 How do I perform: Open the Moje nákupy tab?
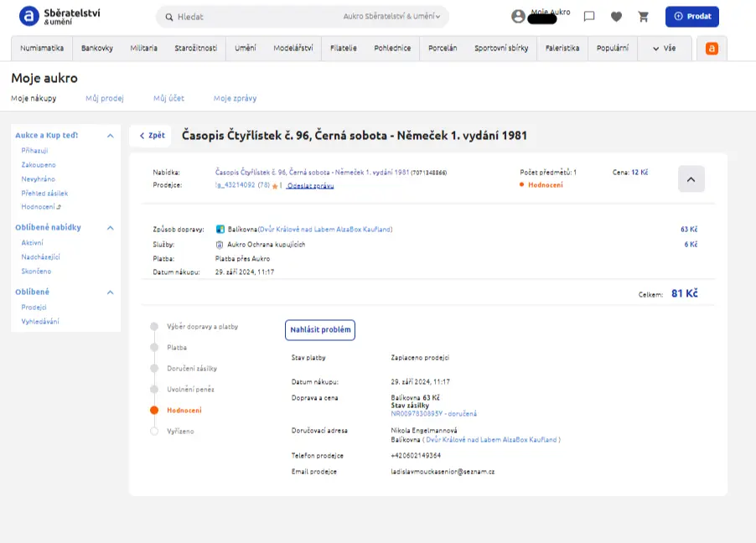coord(34,98)
